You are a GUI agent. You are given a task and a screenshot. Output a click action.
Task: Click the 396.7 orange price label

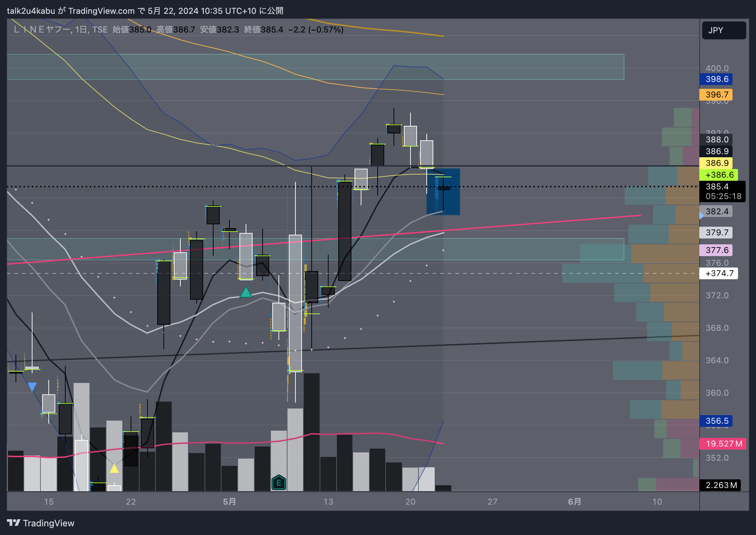coord(716,95)
